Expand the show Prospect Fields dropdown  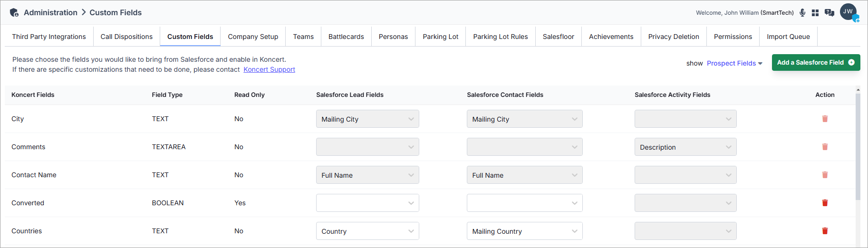[x=734, y=63]
